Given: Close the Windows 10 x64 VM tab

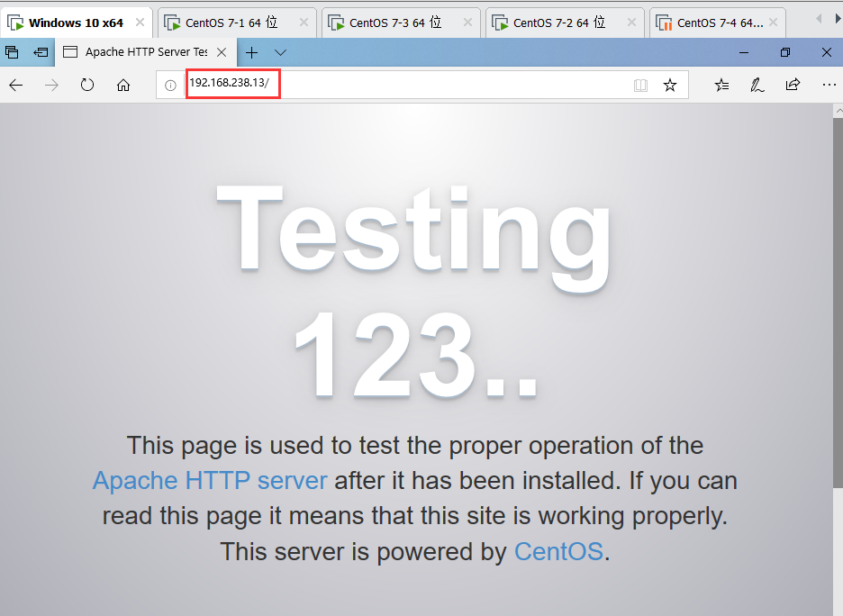Looking at the screenshot, I should (x=140, y=22).
